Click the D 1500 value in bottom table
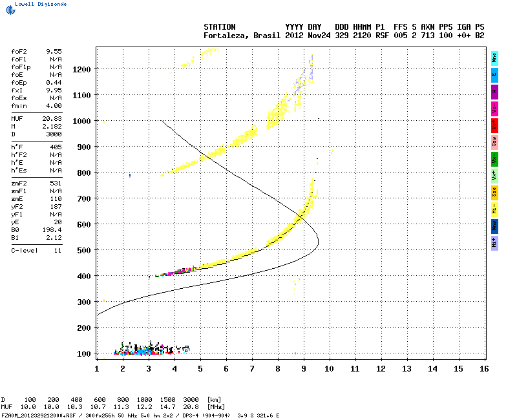 pos(167,400)
